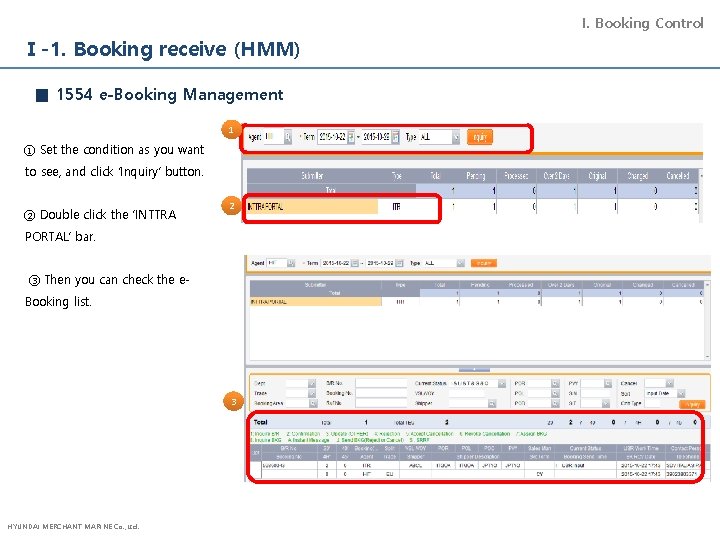Expand the Trade dropdown

312,393
